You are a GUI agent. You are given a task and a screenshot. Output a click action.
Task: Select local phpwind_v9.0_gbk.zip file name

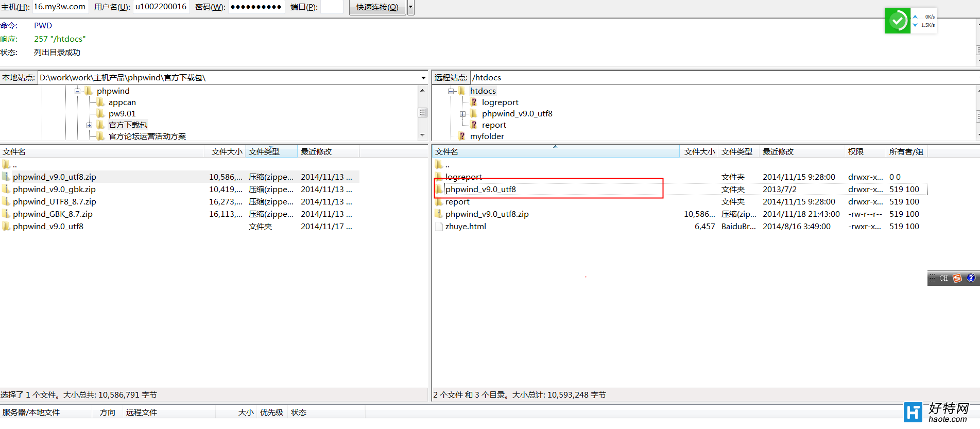click(54, 189)
